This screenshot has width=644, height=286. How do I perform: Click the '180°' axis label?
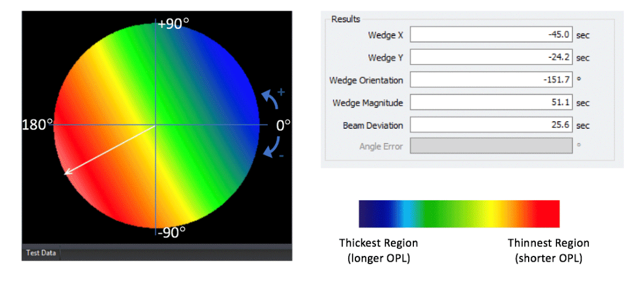click(37, 124)
